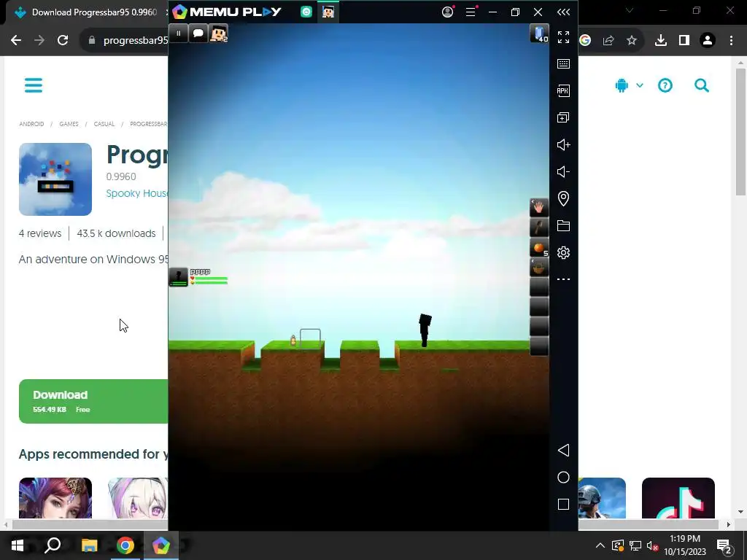Open the red-haired character recommended app

click(x=55, y=497)
